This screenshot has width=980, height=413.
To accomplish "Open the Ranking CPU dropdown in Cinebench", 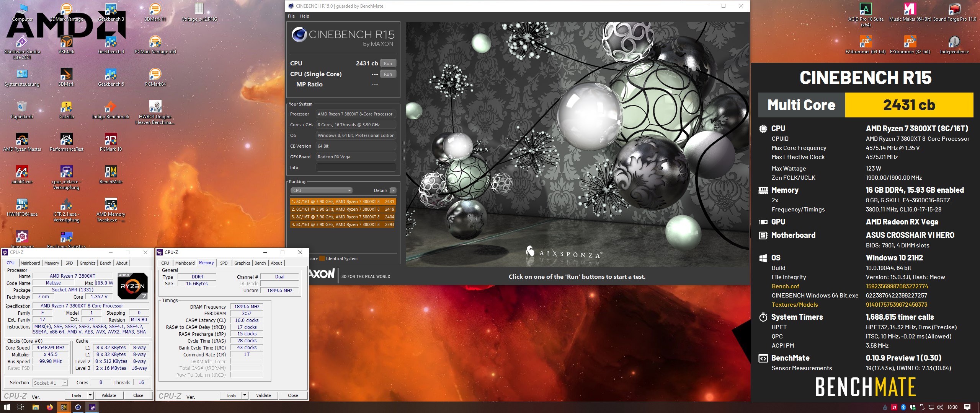I will point(321,190).
